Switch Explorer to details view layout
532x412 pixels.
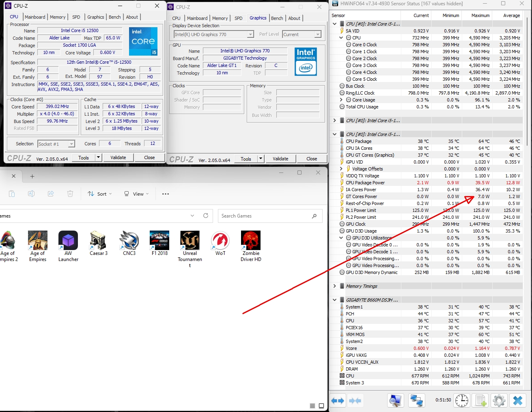point(312,406)
